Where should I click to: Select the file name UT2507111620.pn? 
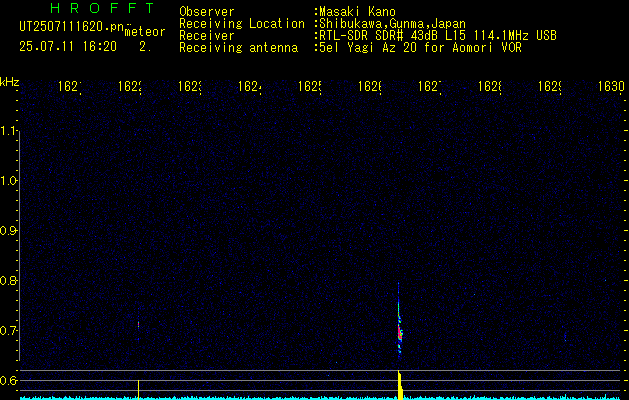click(72, 27)
